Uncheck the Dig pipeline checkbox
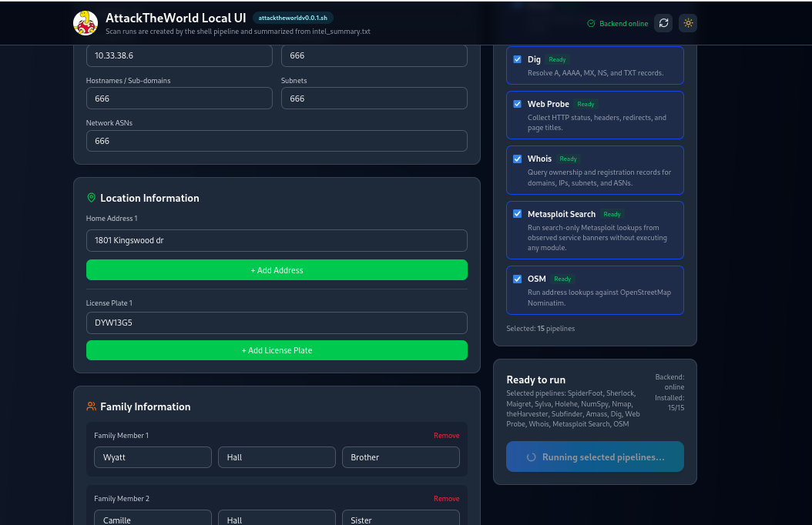 coord(517,59)
